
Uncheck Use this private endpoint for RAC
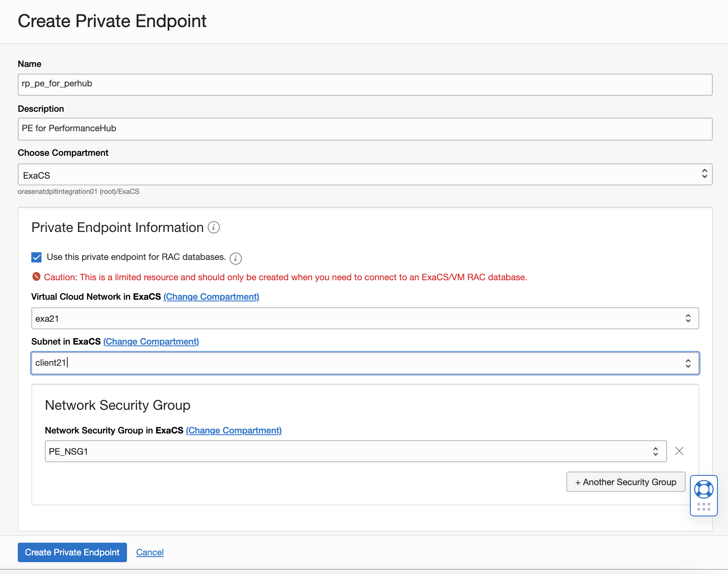37,257
